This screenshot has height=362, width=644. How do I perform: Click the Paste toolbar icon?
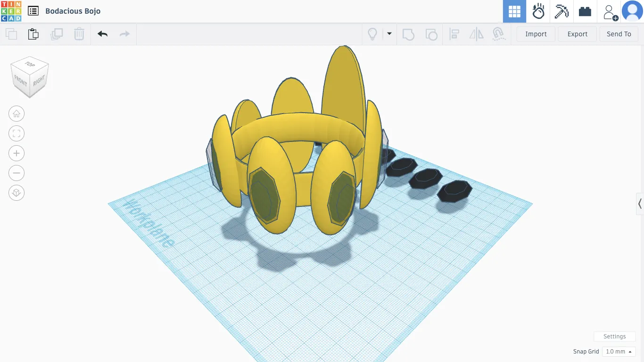33,34
